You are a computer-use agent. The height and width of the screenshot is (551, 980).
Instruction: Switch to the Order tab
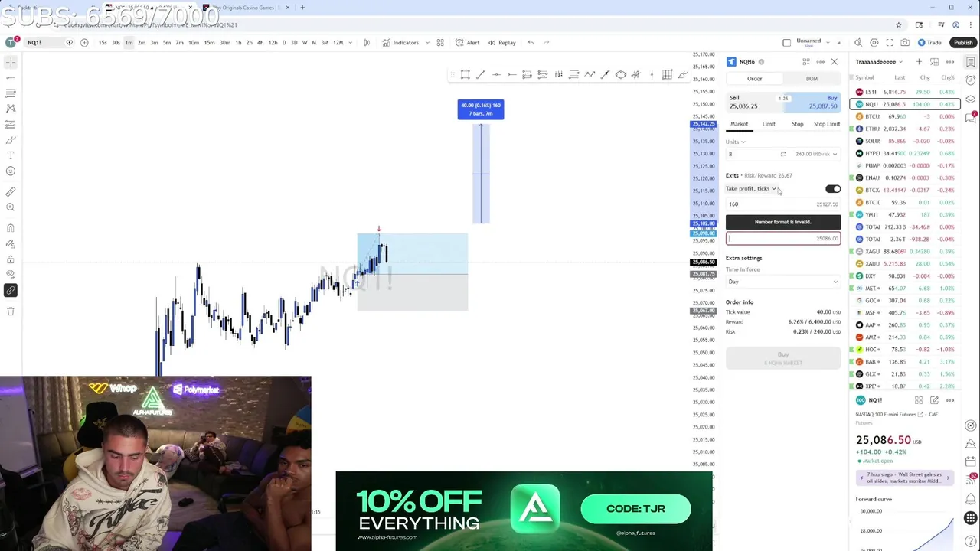click(x=755, y=79)
